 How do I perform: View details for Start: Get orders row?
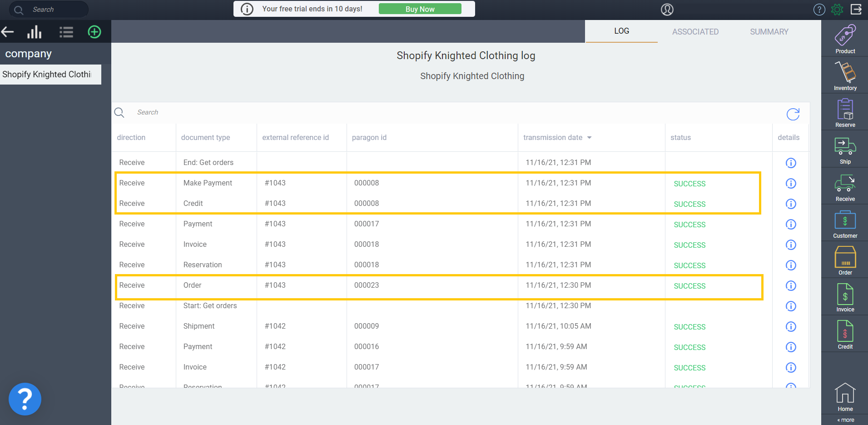tap(791, 306)
